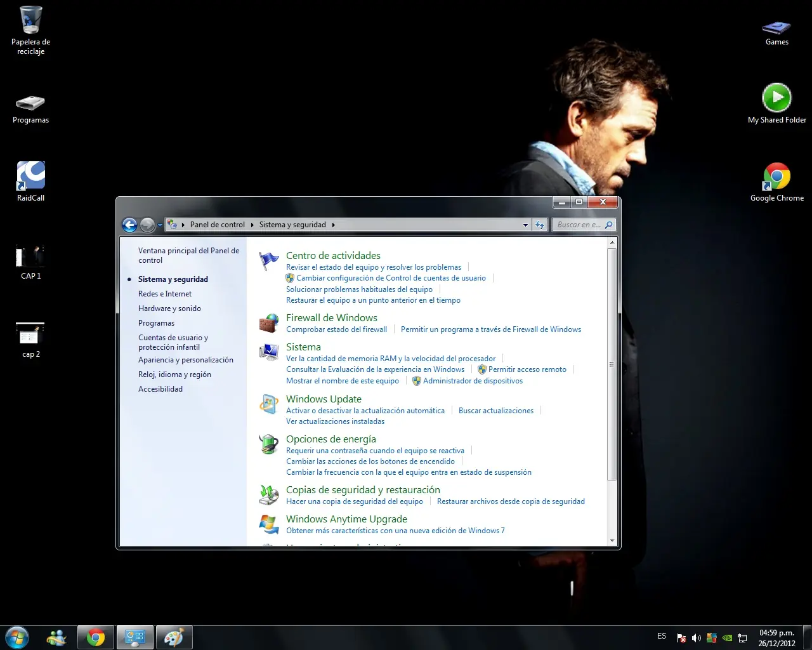Click the Copias de seguridad y restauración icon
This screenshot has width=812, height=650.
click(269, 495)
